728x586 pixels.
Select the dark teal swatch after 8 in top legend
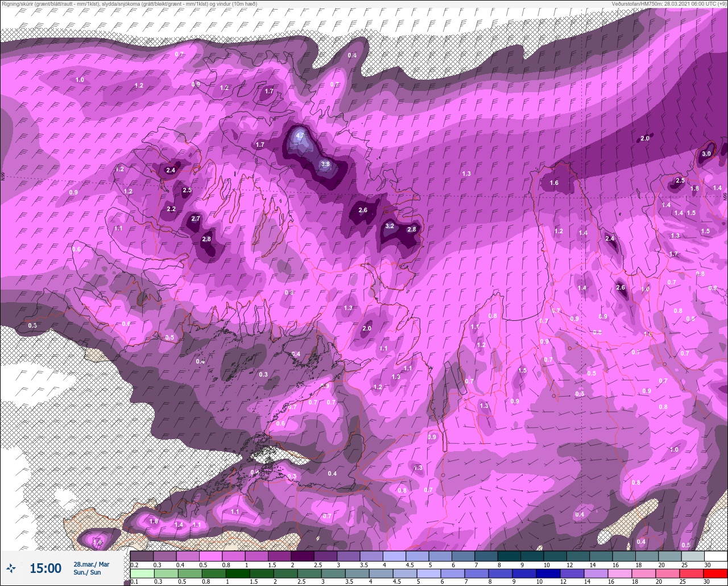click(x=509, y=556)
